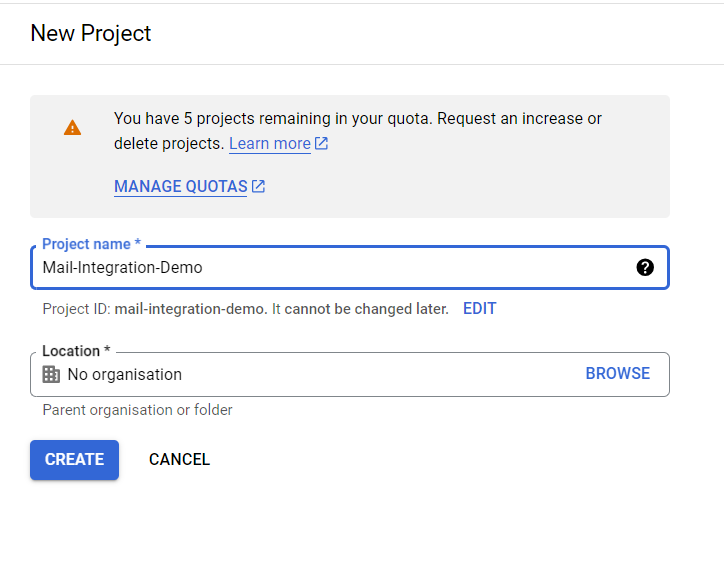Viewport: 724px width, 561px height.
Task: Open the Project name help question-mark icon
Action: point(645,267)
